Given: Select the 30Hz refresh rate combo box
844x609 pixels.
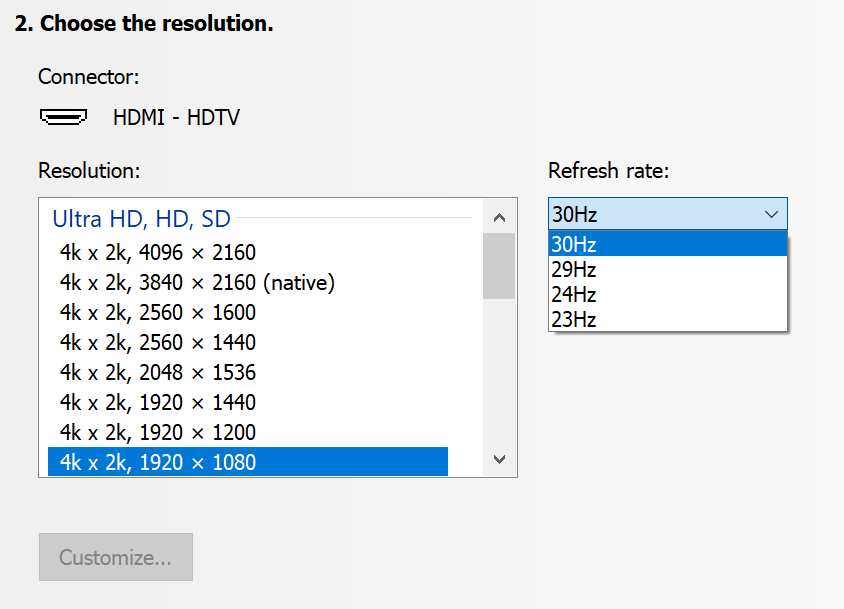Looking at the screenshot, I should click(x=667, y=214).
